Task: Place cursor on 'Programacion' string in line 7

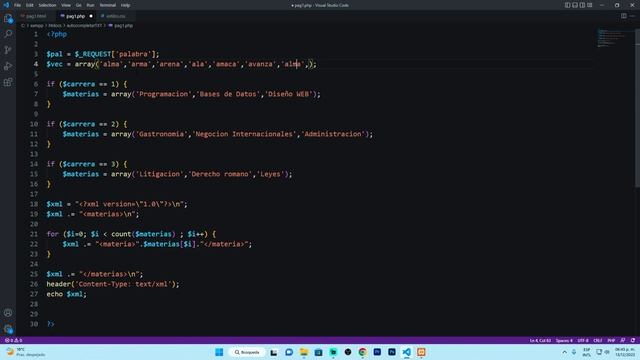Action: click(163, 94)
